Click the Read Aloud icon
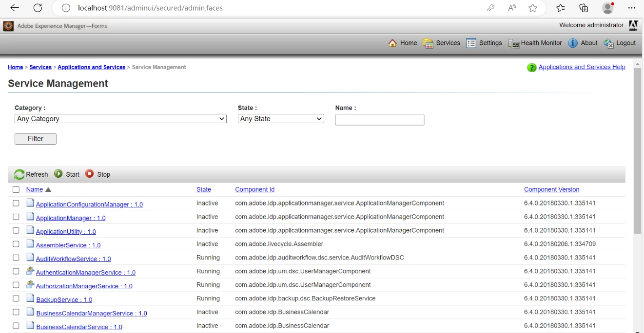 512,8
